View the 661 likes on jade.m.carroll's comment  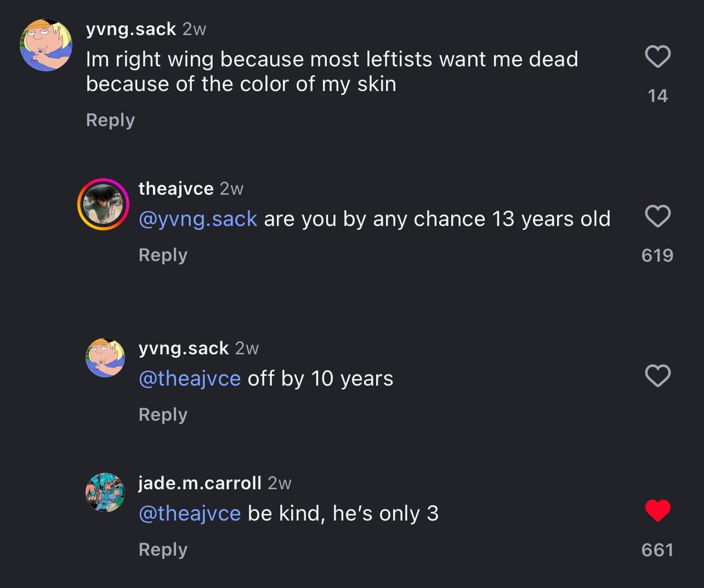[657, 550]
